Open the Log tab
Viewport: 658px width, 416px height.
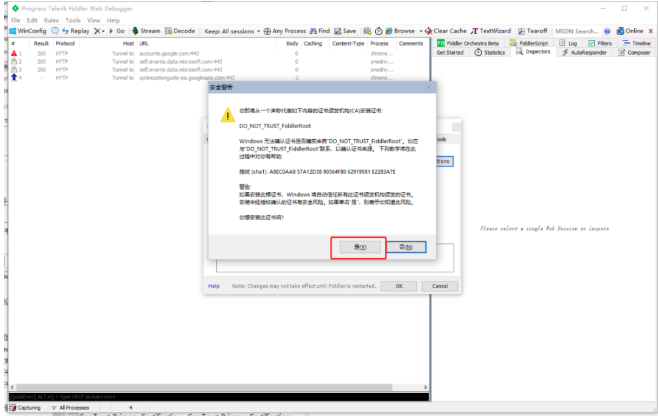(x=568, y=43)
